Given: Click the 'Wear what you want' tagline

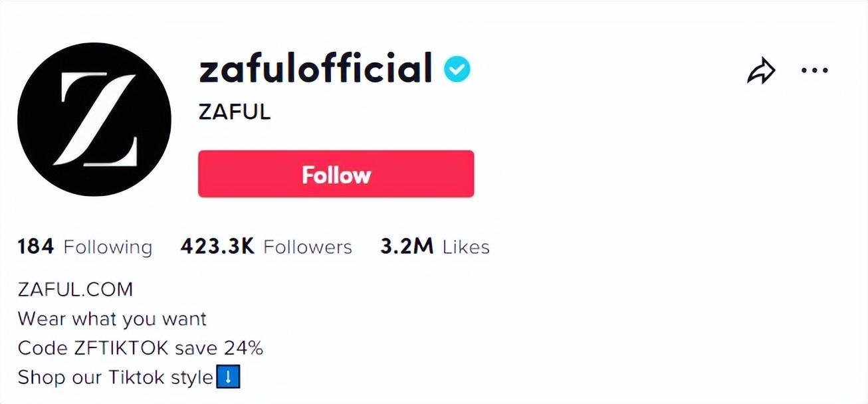Looking at the screenshot, I should point(112,319).
